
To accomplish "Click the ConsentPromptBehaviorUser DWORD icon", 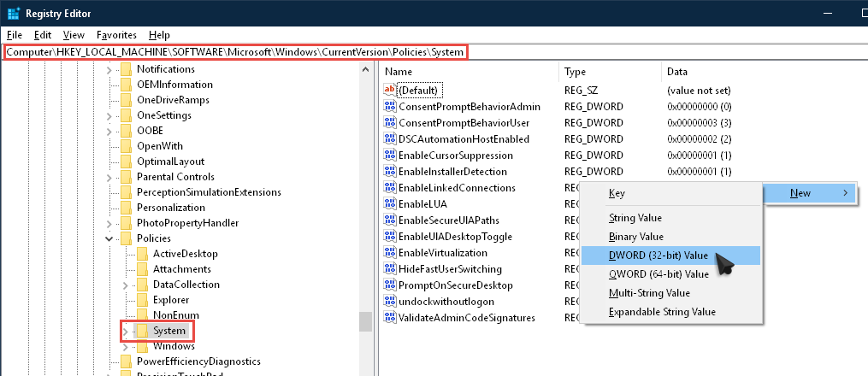I will (390, 123).
